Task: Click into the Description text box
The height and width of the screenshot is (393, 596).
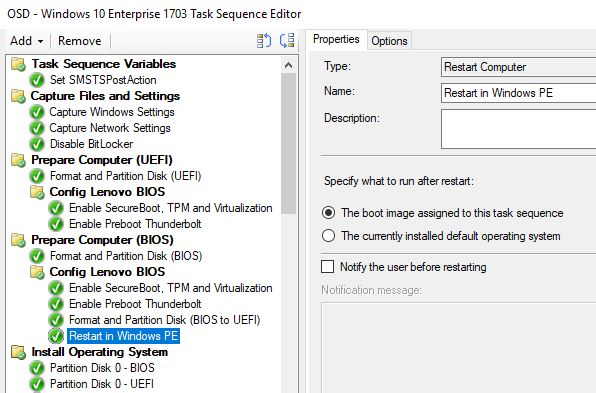Action: pos(518,129)
